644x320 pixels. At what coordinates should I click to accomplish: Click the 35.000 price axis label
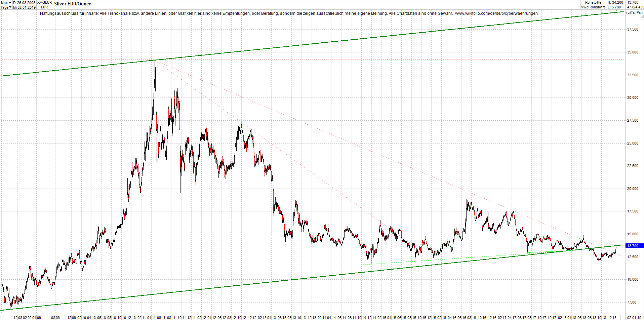click(633, 52)
